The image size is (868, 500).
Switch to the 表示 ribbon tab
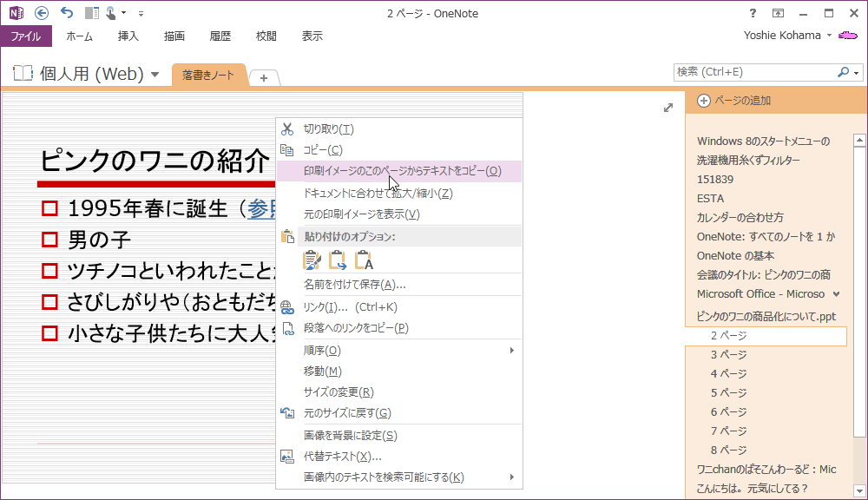[312, 36]
